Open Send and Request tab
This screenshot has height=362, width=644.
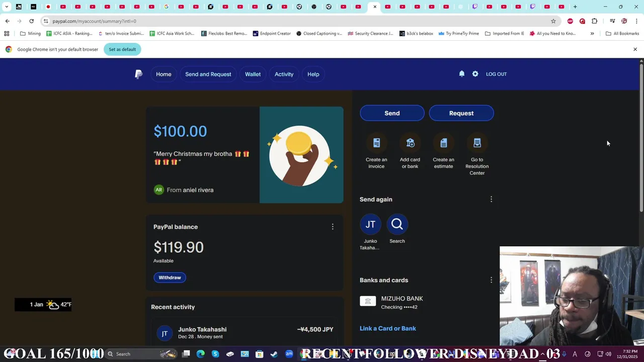pyautogui.click(x=208, y=74)
